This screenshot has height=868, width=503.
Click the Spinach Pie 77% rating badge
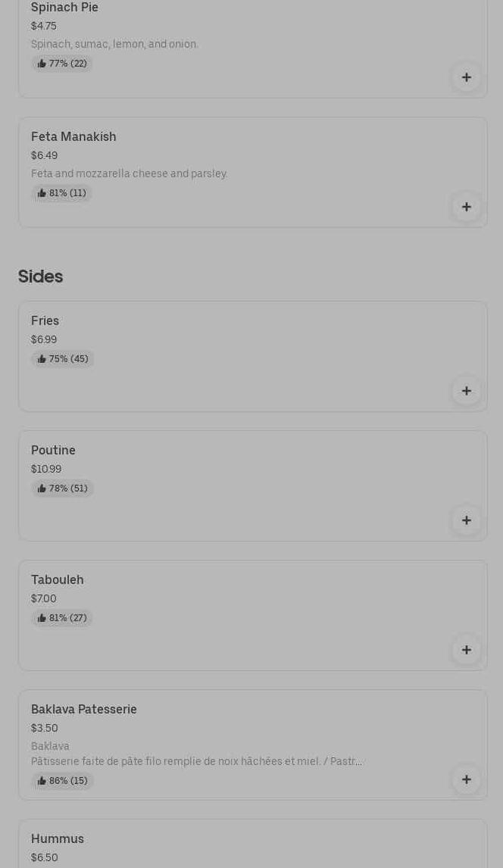(61, 64)
